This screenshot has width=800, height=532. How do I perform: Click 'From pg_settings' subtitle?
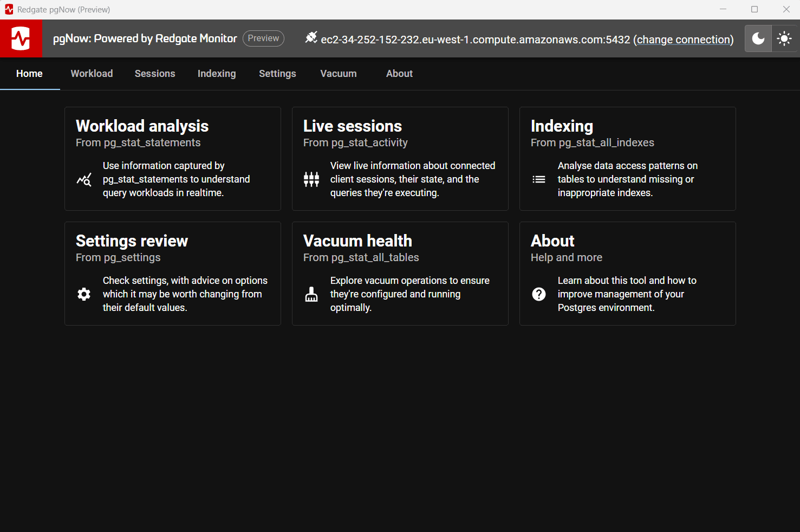coord(118,257)
